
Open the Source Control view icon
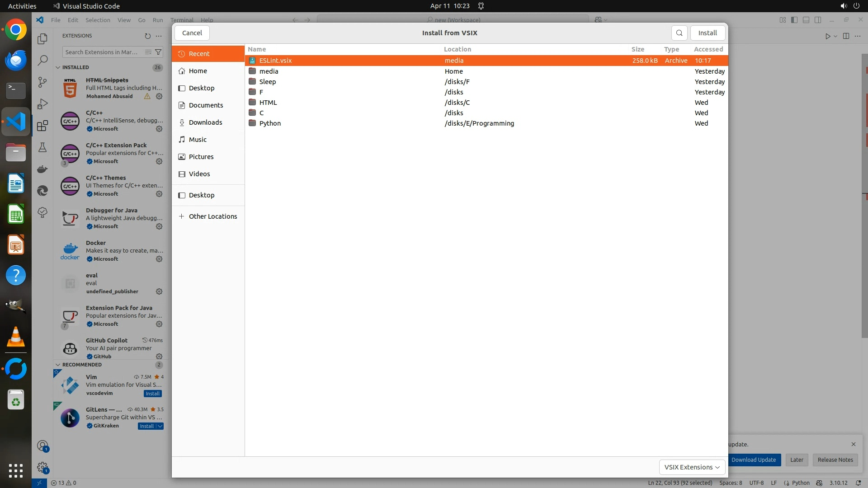click(x=42, y=82)
